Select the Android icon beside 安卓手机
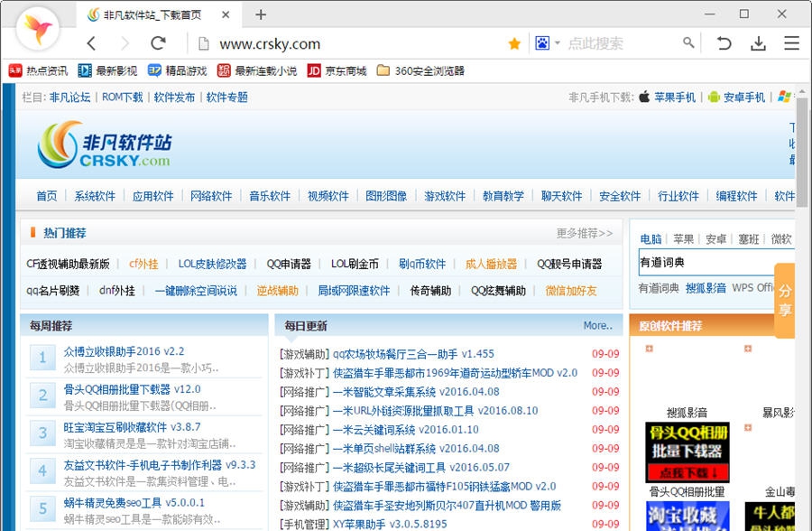This screenshot has width=812, height=531. pos(713,96)
